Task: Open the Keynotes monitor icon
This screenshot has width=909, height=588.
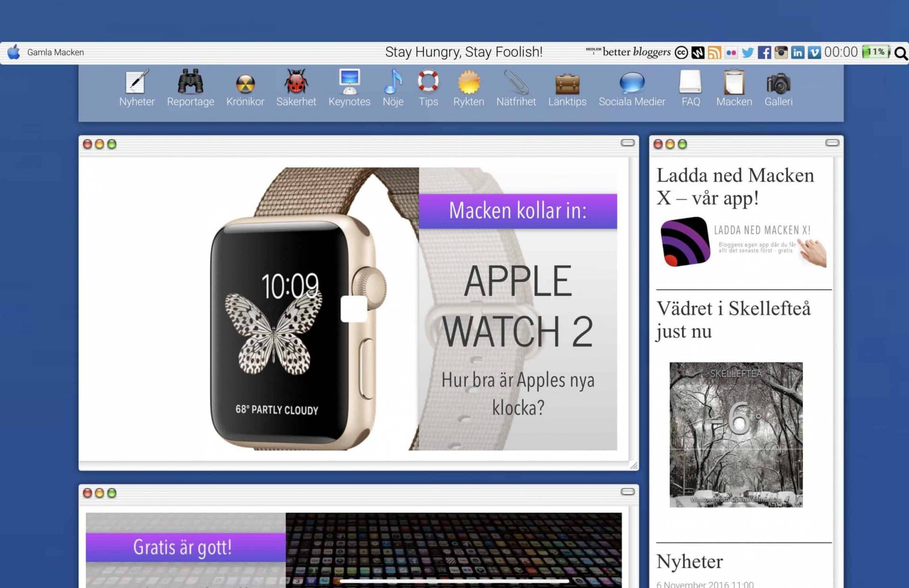Action: pyautogui.click(x=349, y=81)
